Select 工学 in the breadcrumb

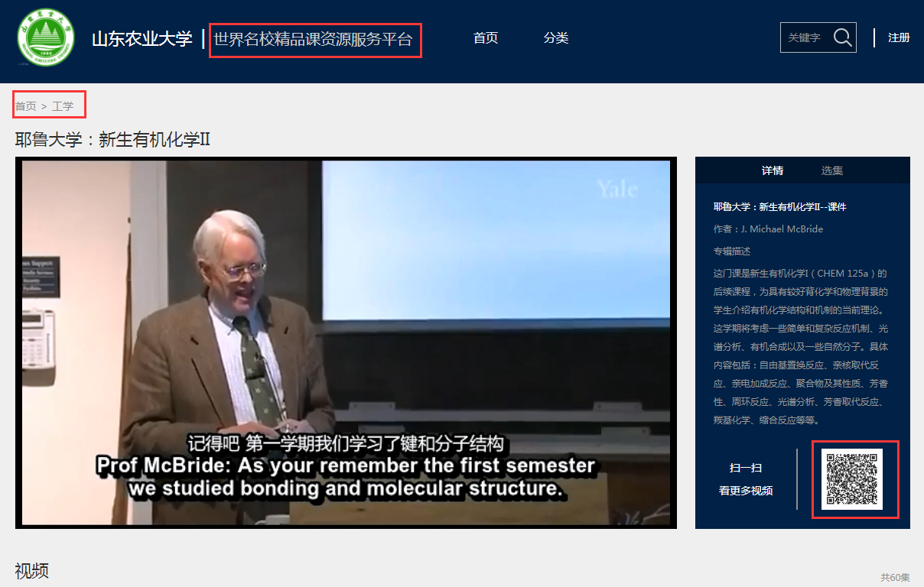[x=63, y=106]
